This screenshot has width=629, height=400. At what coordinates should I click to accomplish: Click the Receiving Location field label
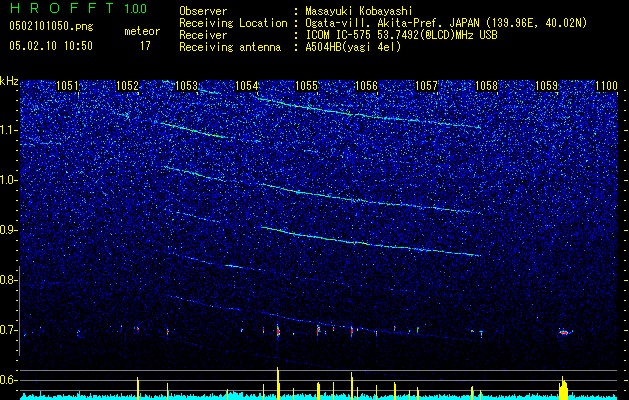pos(233,23)
